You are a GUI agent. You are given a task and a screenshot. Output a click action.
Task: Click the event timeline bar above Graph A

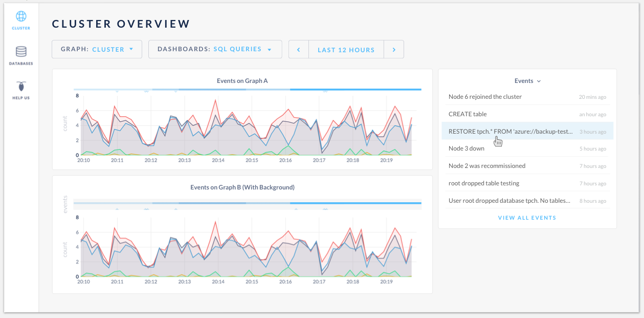click(x=248, y=90)
